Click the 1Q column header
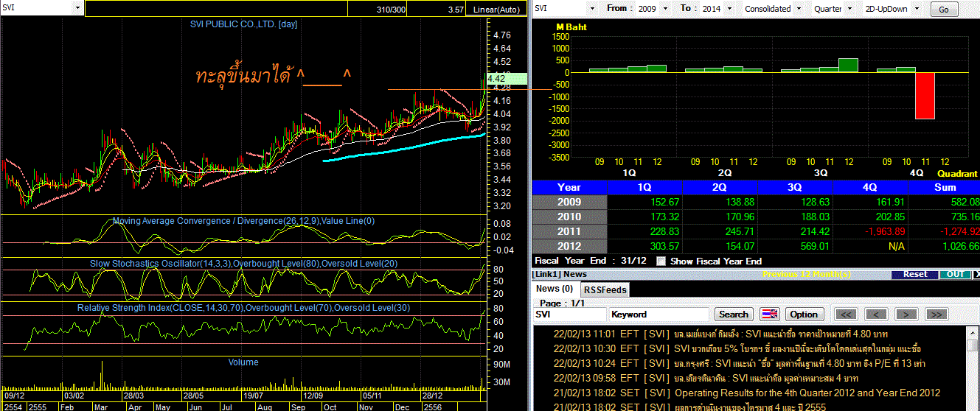 coord(644,187)
